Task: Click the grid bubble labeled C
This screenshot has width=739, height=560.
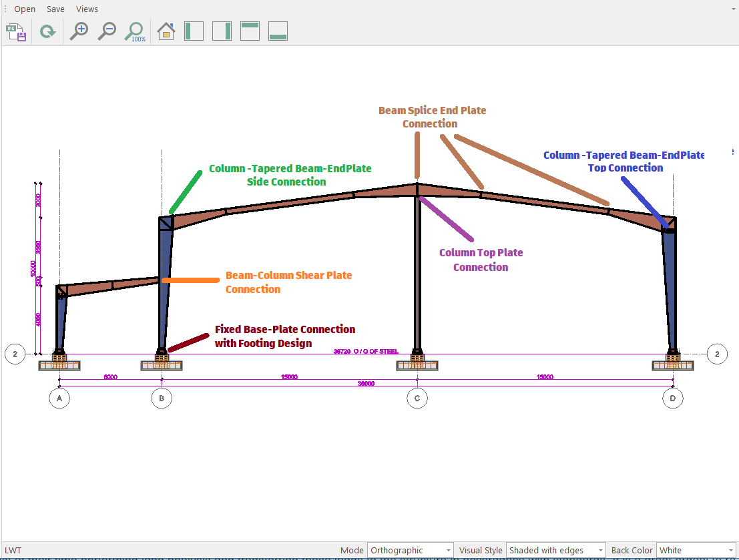Action: click(x=417, y=398)
